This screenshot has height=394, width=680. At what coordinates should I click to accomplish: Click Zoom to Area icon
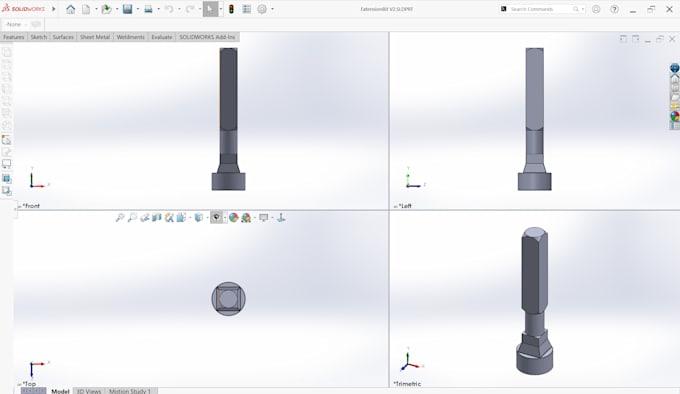click(132, 218)
